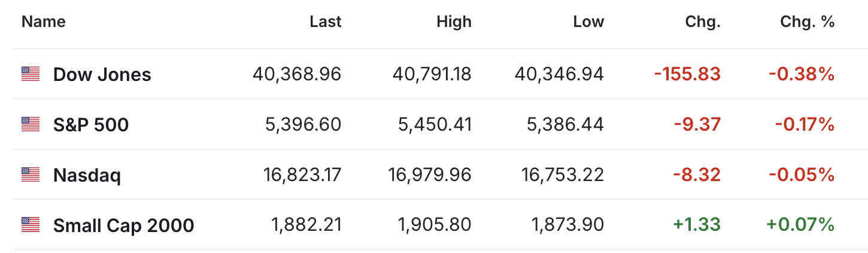Open the S&P 500 index link
The image size is (868, 253).
(x=91, y=125)
